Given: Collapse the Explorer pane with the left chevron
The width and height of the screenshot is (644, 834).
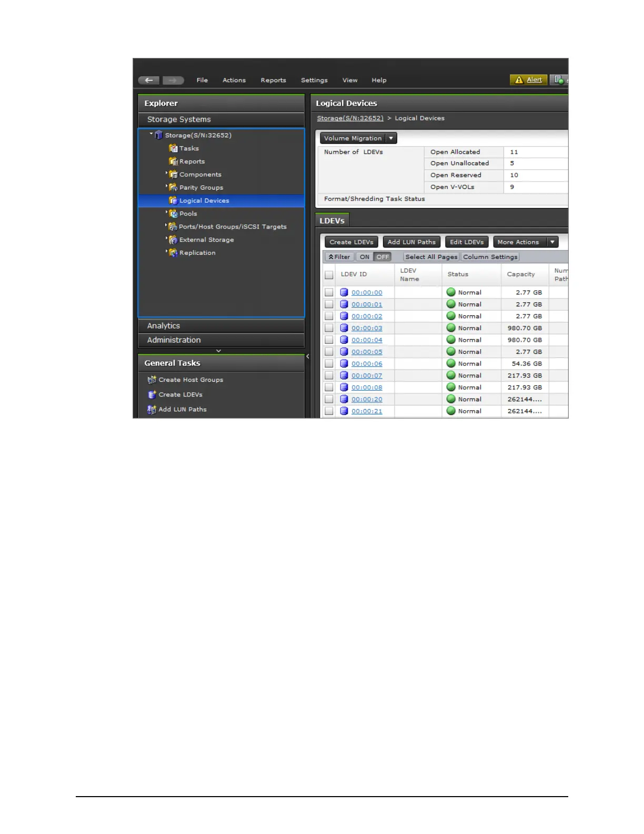Looking at the screenshot, I should [x=307, y=356].
